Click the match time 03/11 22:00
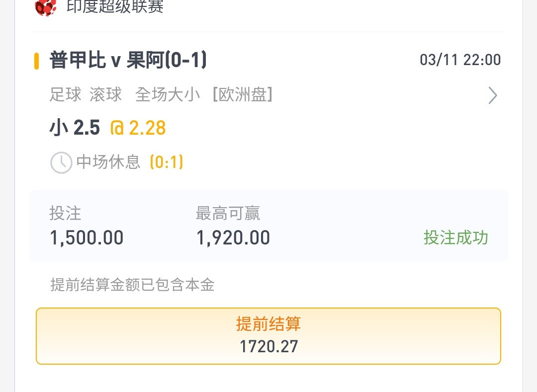This screenshot has width=537, height=392. (460, 60)
